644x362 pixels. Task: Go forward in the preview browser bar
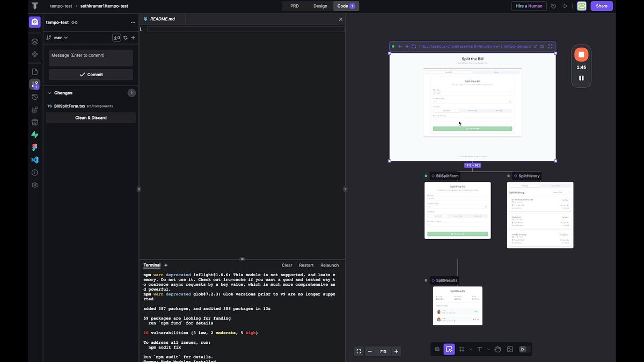pyautogui.click(x=407, y=47)
